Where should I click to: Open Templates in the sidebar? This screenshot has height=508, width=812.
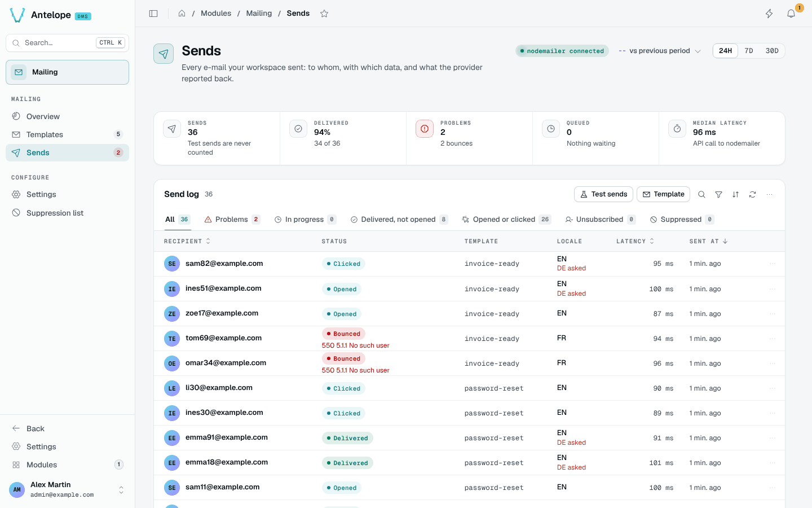pyautogui.click(x=67, y=134)
